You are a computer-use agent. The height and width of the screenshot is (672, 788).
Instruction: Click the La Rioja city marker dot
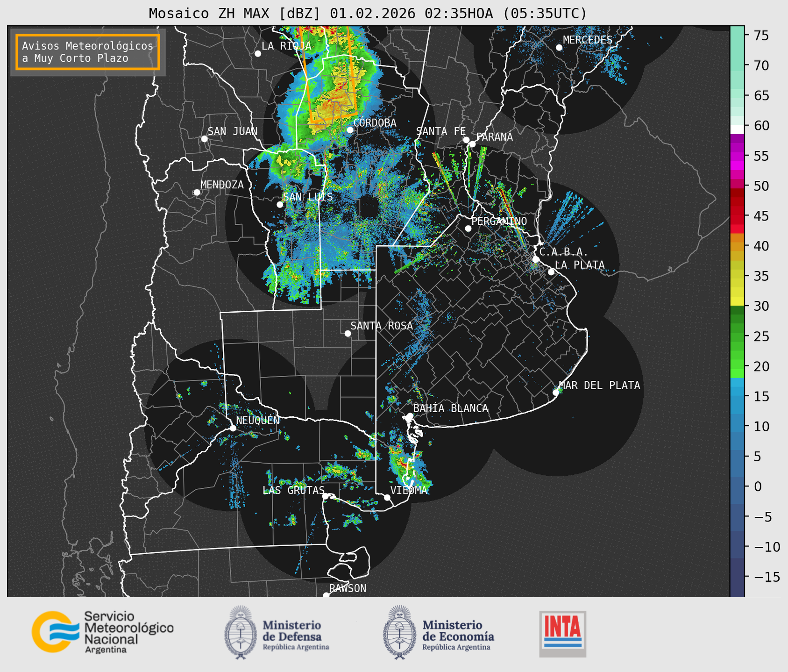point(258,54)
